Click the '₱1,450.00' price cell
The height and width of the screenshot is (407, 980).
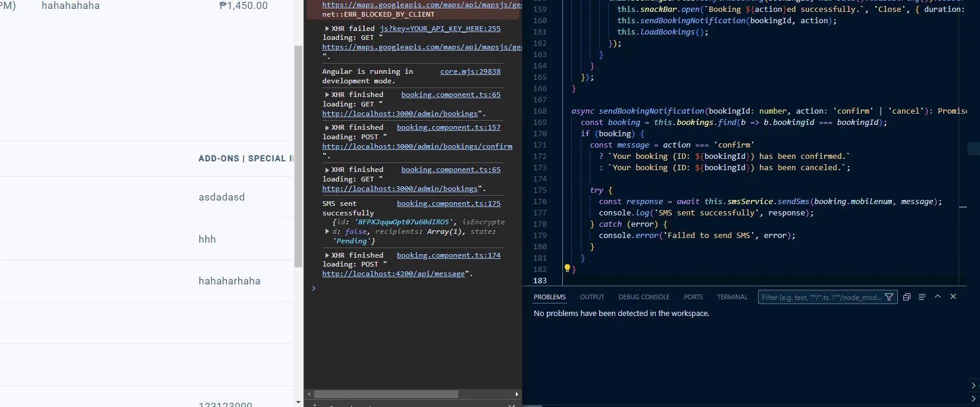pos(243,6)
